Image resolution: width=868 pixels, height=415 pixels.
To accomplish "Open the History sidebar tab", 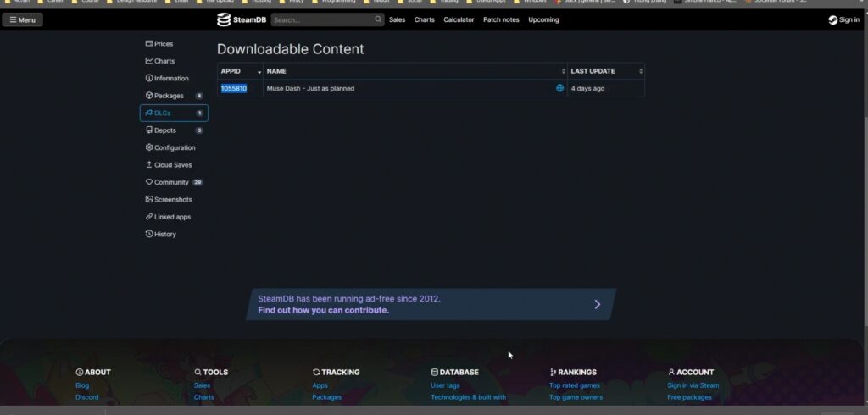I will tap(174, 234).
